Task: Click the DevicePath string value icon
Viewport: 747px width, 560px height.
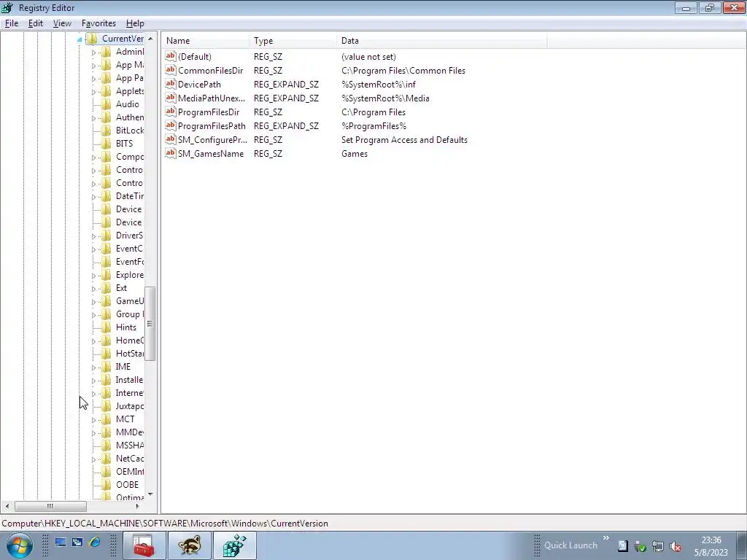Action: tap(171, 84)
